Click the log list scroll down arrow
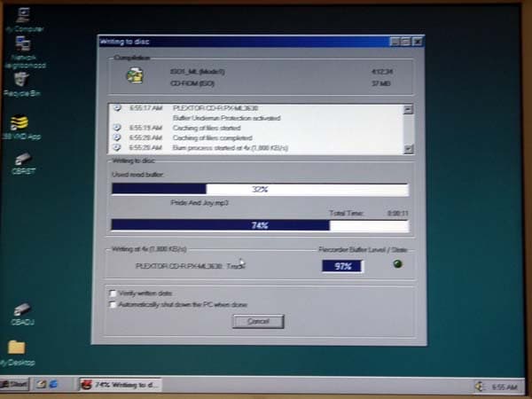 (x=408, y=149)
